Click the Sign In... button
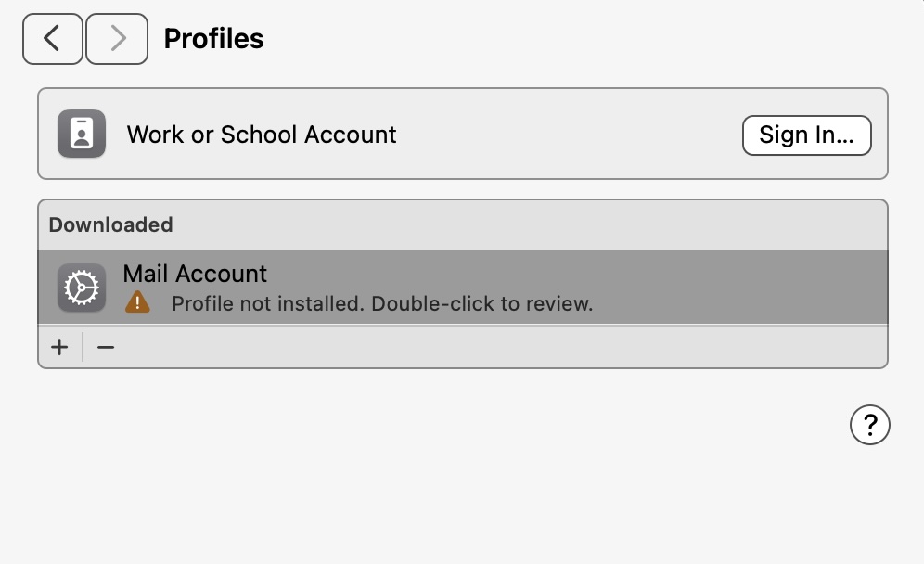The width and height of the screenshot is (924, 564). [x=807, y=135]
